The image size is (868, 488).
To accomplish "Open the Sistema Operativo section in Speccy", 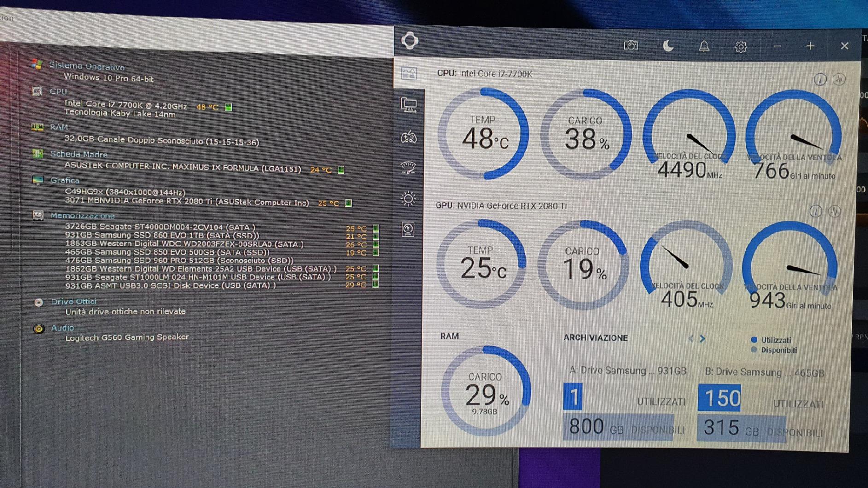I will (x=87, y=66).
